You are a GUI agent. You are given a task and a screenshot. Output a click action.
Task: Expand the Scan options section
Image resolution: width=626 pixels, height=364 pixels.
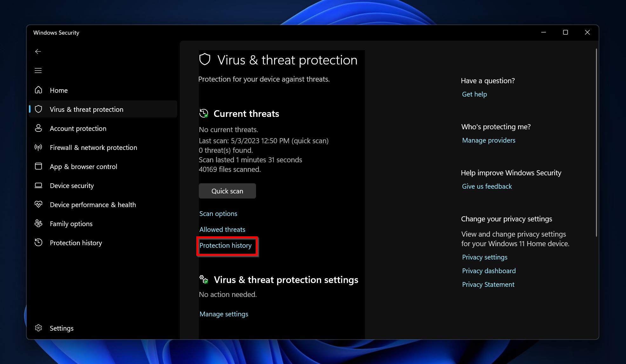coord(218,213)
